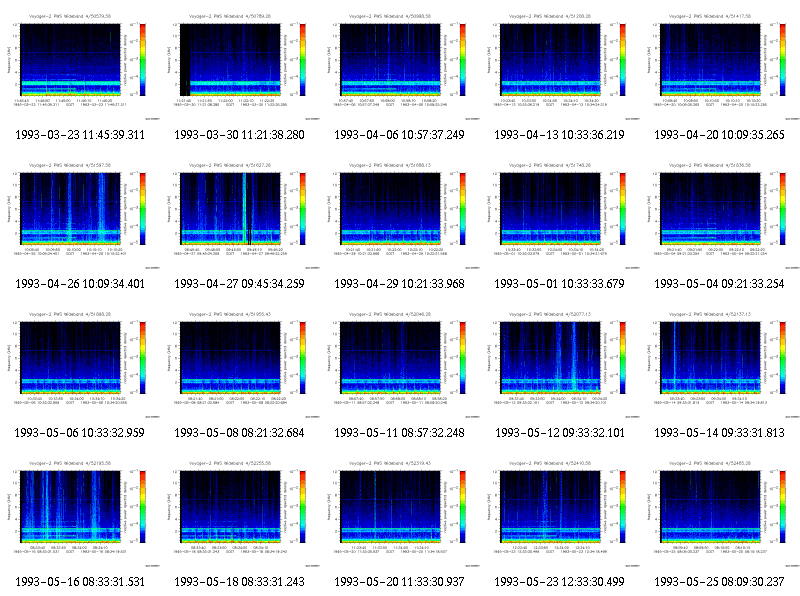Click the caption text 1993-04-06 10:57:37.249
The width and height of the screenshot is (800, 596).
[x=399, y=135]
